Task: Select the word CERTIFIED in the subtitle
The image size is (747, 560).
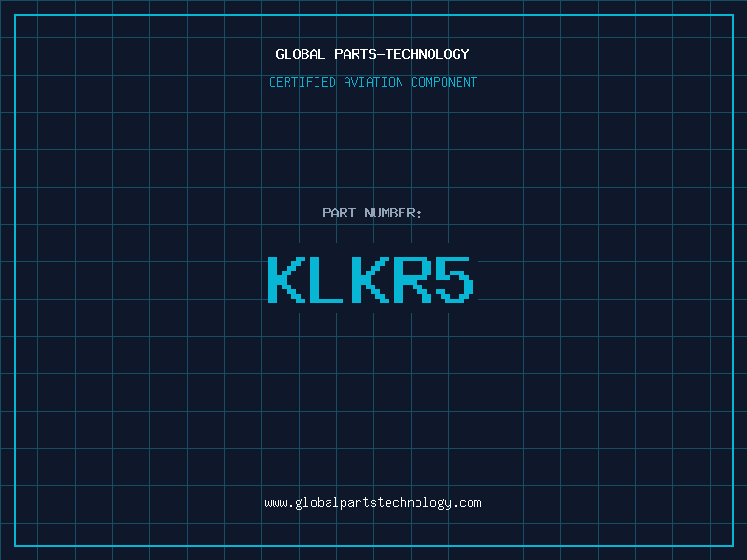Action: 303,82
